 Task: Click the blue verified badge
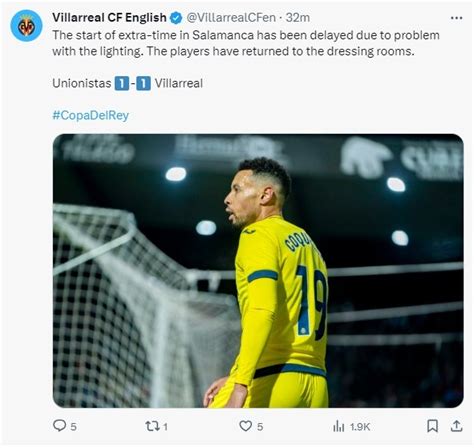(176, 18)
